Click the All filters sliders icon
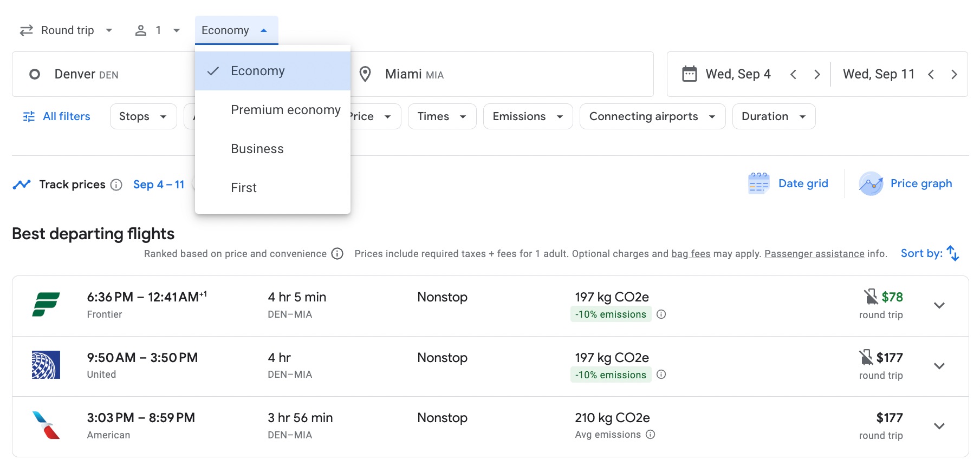The image size is (980, 473). [29, 116]
